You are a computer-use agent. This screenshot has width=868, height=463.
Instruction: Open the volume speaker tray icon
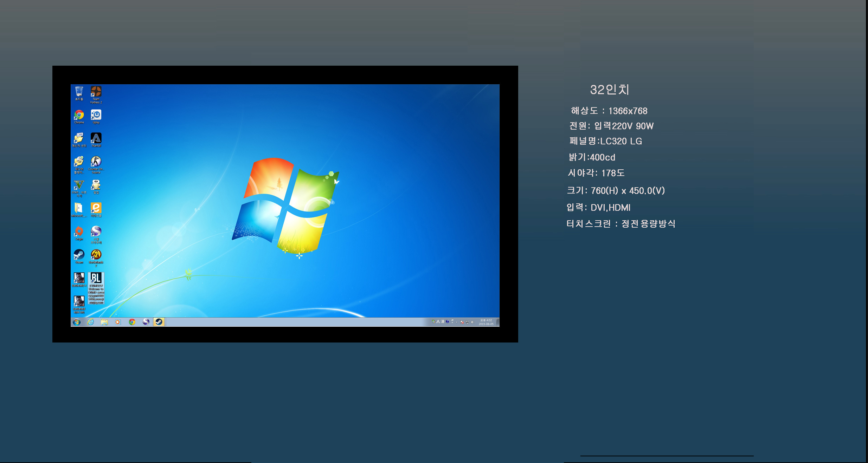coord(472,322)
